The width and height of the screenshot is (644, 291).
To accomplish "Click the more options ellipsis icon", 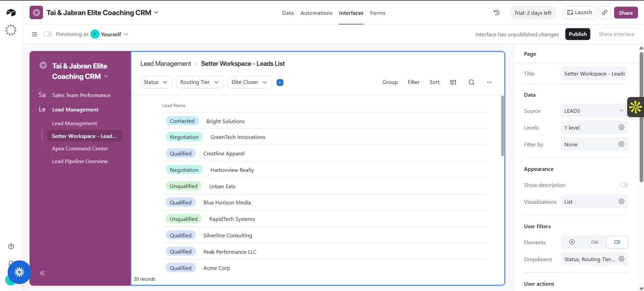I will [x=489, y=82].
